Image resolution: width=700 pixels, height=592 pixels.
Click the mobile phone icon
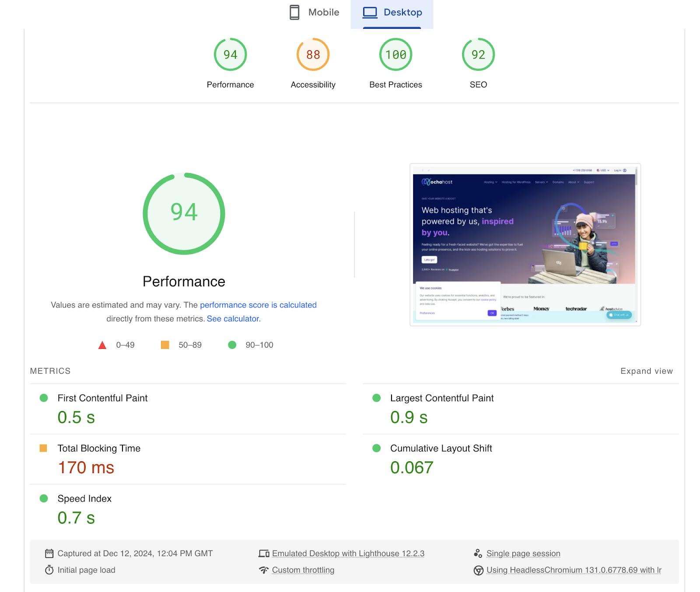point(294,13)
